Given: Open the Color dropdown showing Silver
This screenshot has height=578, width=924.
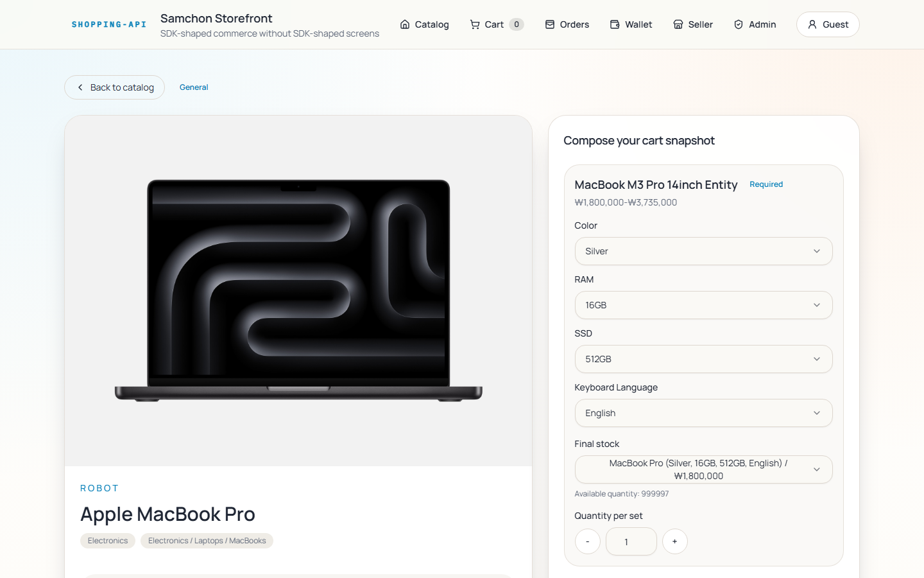Looking at the screenshot, I should [x=703, y=251].
